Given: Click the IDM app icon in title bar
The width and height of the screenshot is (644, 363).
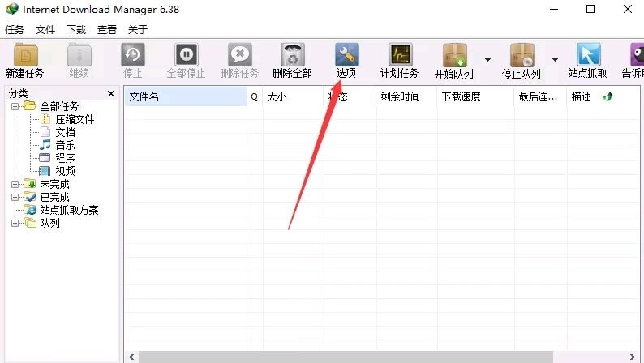Looking at the screenshot, I should 12,9.
